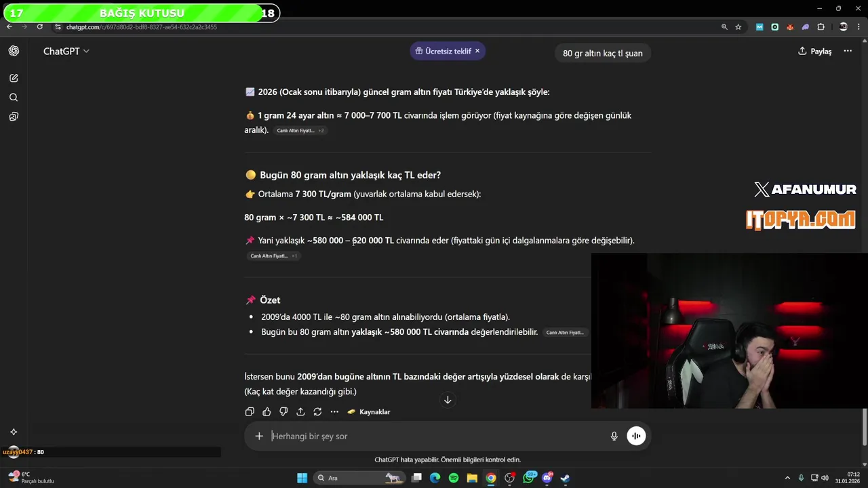Viewport: 868px width, 488px height.
Task: Open the Chrome three-dot menu
Action: point(859,27)
